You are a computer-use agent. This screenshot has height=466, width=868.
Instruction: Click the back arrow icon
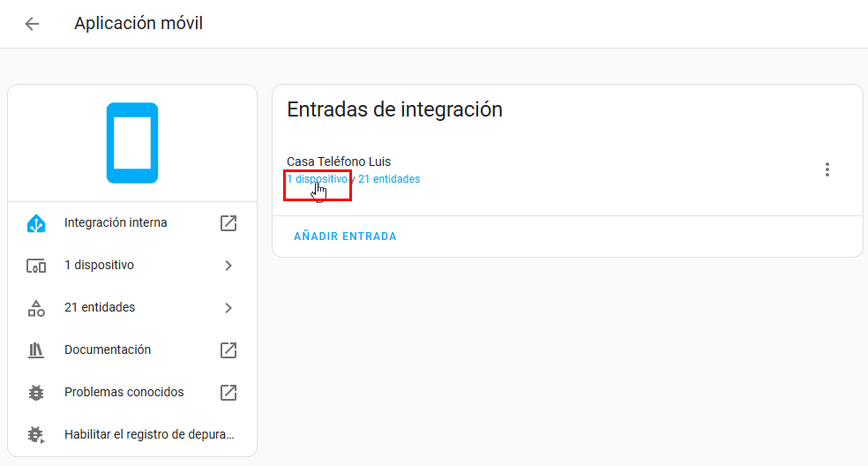tap(33, 24)
